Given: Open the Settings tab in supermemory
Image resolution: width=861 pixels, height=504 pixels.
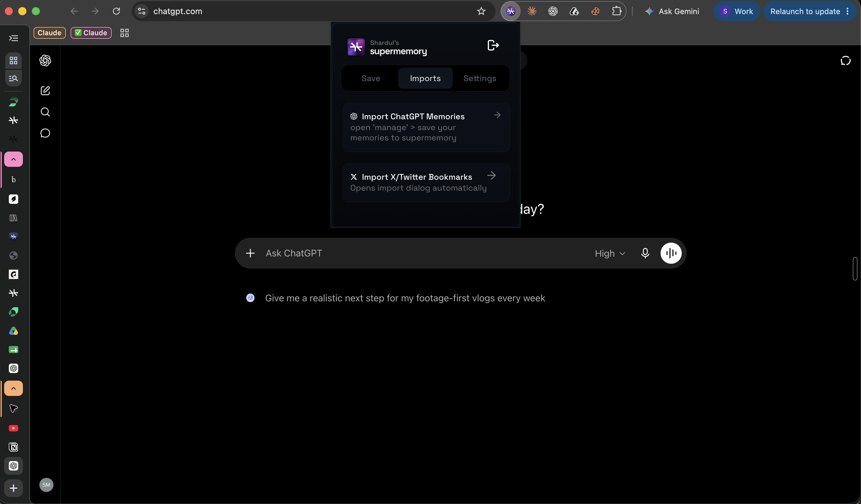Looking at the screenshot, I should click(x=479, y=78).
